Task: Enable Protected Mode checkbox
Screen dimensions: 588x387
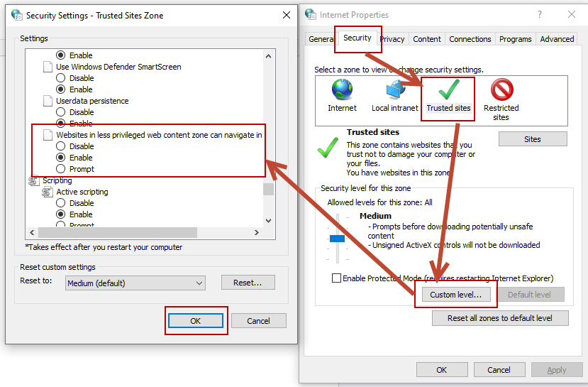Action: [x=336, y=278]
